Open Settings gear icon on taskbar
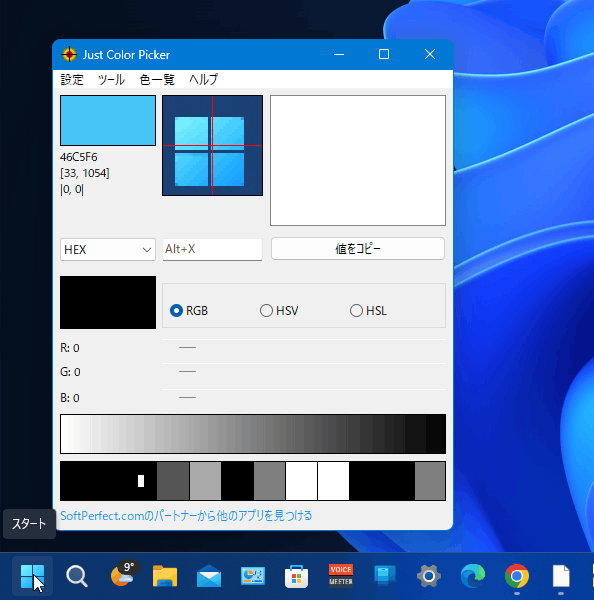Screen dimensions: 594x600 [429, 576]
